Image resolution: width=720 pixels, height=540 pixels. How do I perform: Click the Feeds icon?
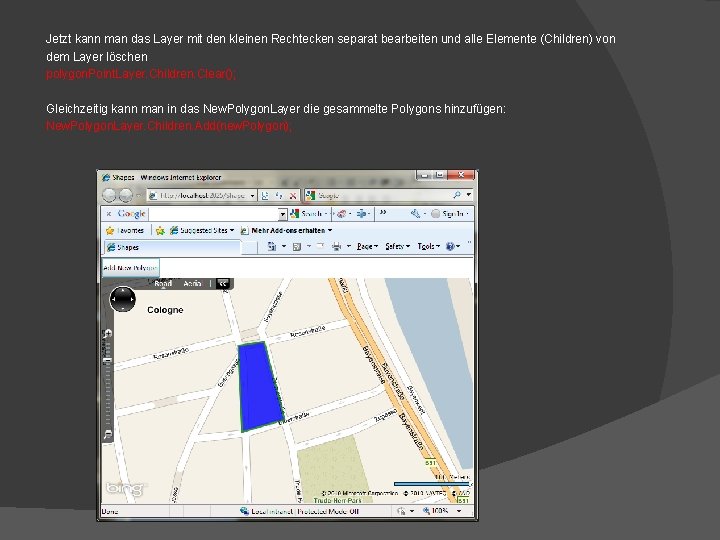click(297, 247)
